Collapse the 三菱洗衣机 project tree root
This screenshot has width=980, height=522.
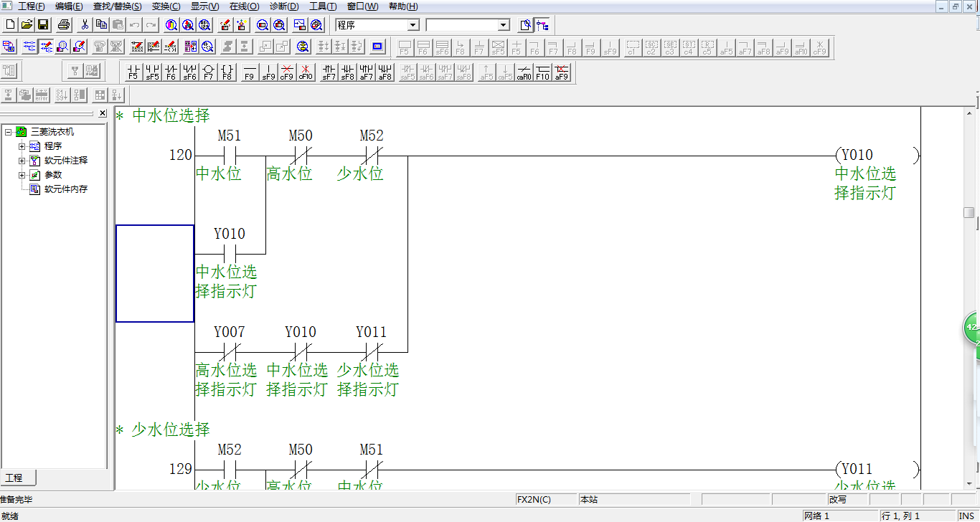[8, 132]
